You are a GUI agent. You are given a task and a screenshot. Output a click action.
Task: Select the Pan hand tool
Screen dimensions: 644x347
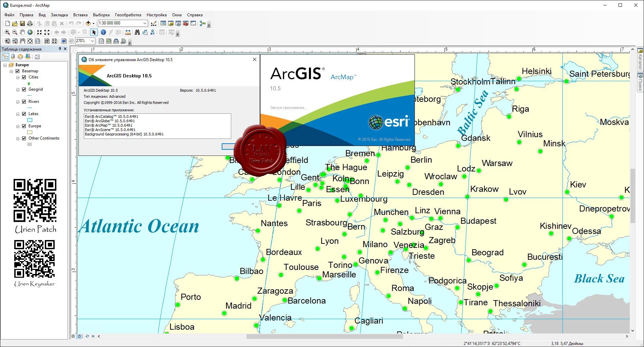(x=22, y=32)
